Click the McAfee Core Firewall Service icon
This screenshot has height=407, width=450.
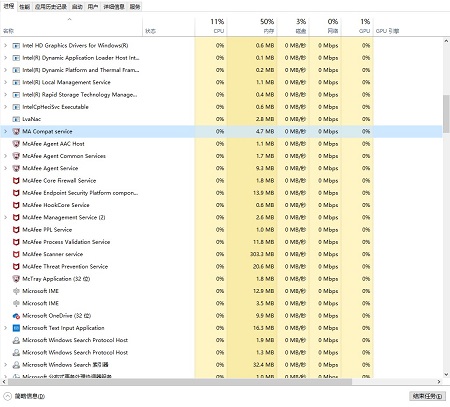point(16,181)
